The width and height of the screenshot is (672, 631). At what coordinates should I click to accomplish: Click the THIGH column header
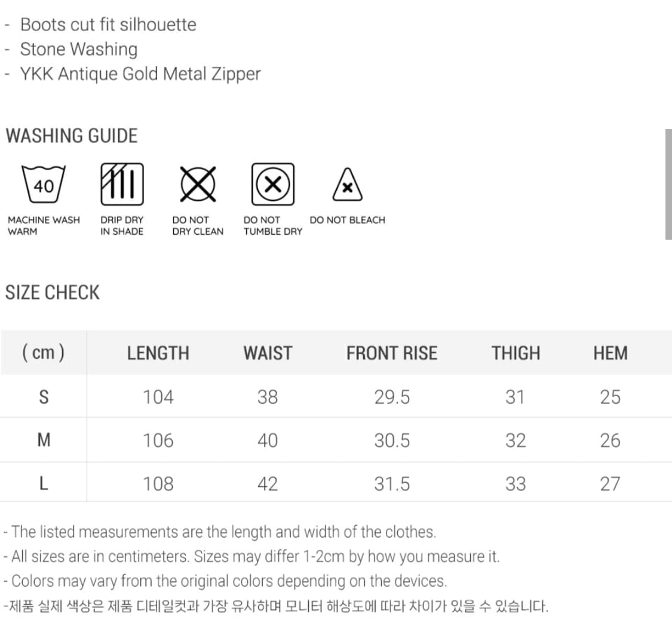point(515,353)
